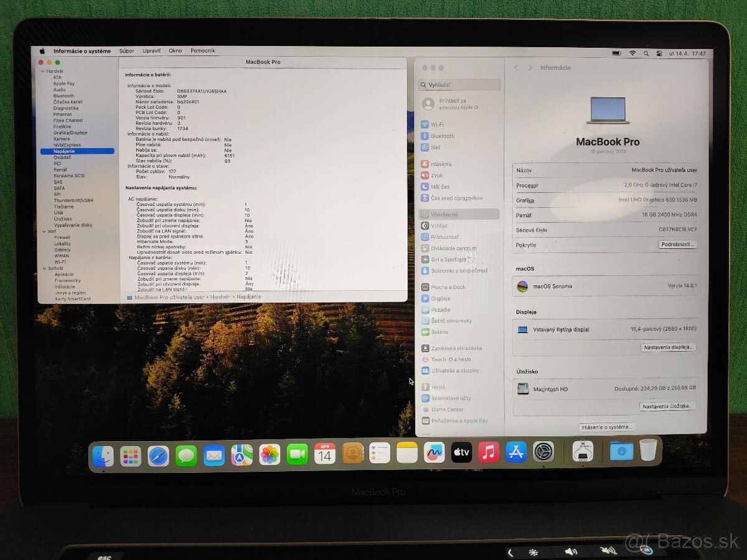Launch App Store from the Dock
The height and width of the screenshot is (560, 747).
click(x=515, y=453)
